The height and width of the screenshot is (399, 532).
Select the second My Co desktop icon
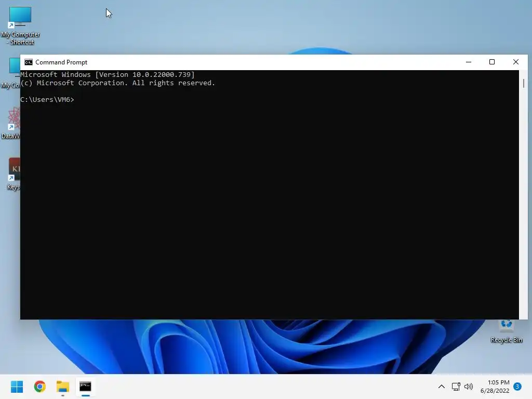coord(10,73)
